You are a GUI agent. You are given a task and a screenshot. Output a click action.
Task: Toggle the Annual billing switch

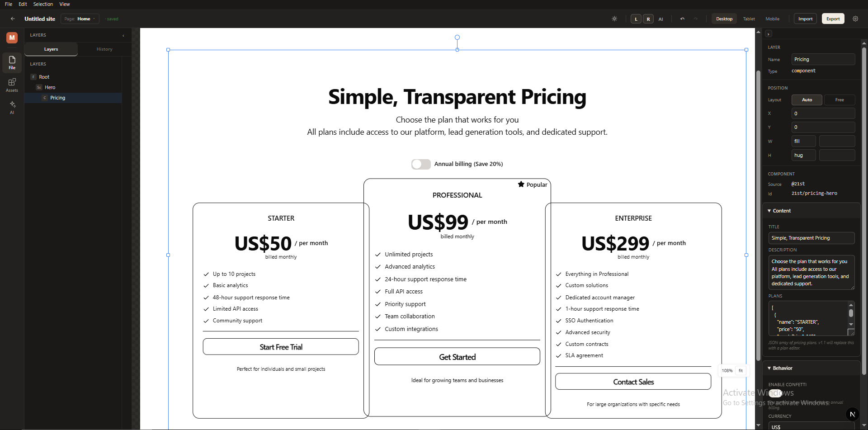click(x=421, y=164)
